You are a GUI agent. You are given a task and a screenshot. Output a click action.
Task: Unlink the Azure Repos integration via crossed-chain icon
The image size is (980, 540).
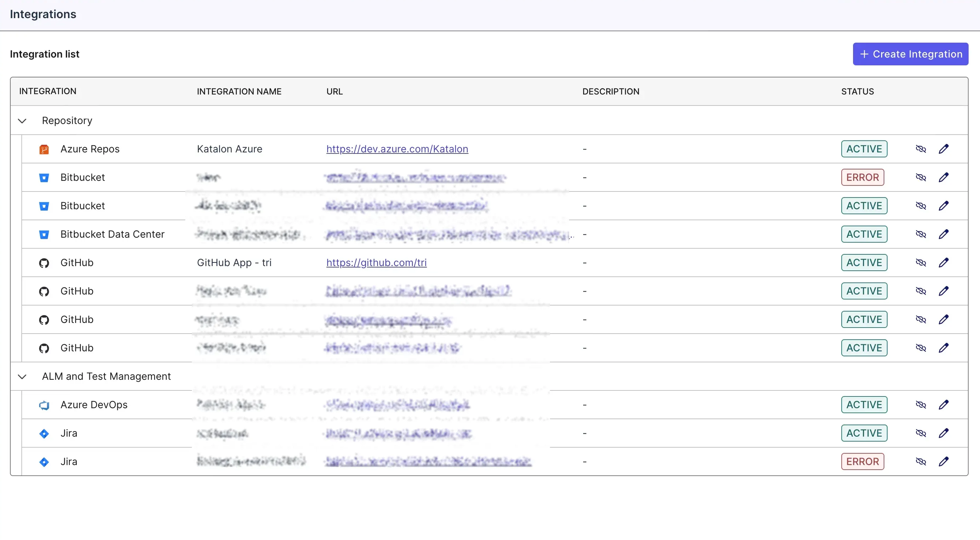pos(920,149)
